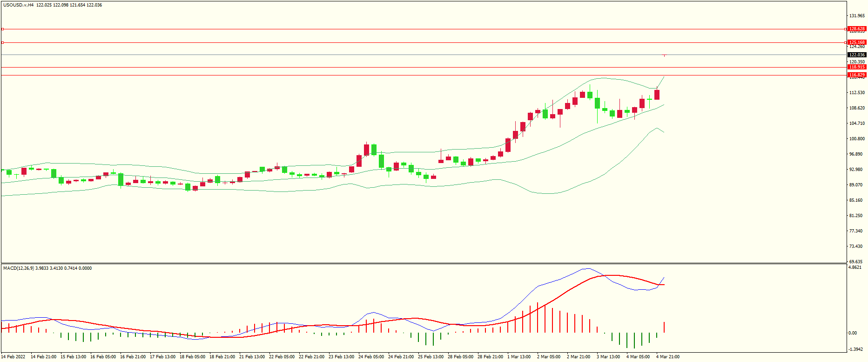This screenshot has width=868, height=362.
Task: Select the red horizontal line at 116.829
Action: coord(424,75)
